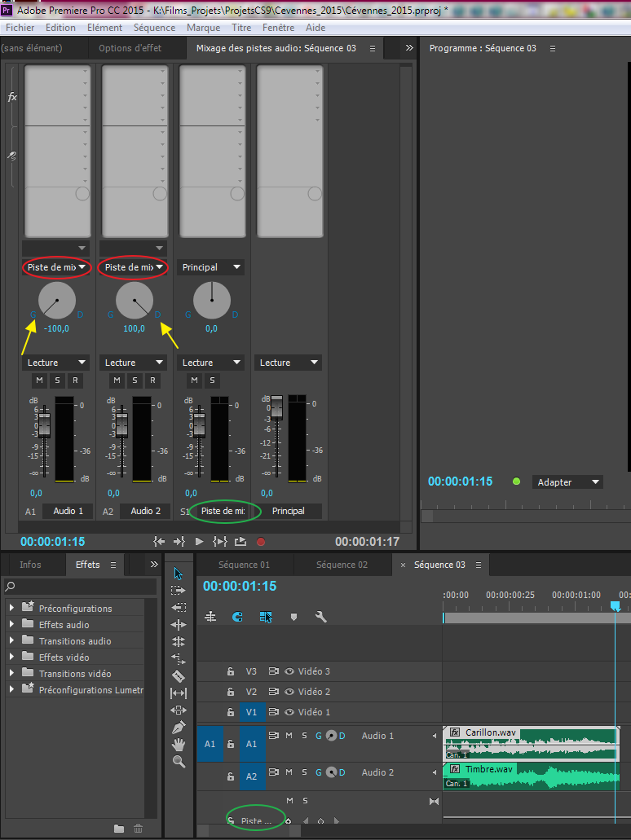Click Audio 1 pan knob in mixer

pyautogui.click(x=57, y=301)
